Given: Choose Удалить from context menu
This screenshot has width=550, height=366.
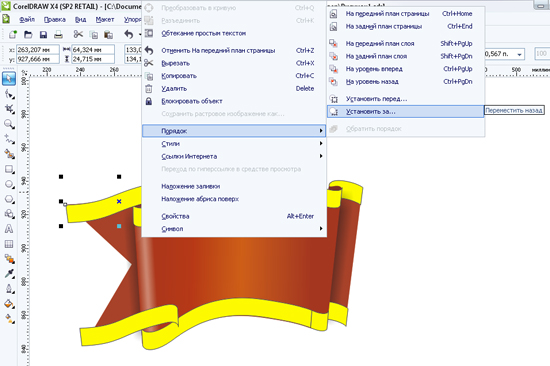Looking at the screenshot, I should click(234, 88).
